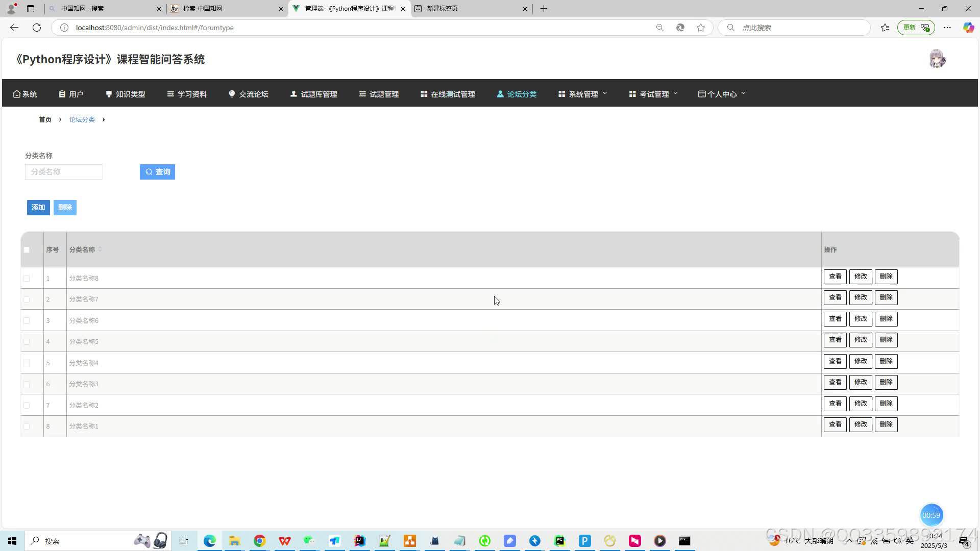The image size is (980, 551).
Task: Check the checkbox for row 分类名称8
Action: (x=27, y=279)
